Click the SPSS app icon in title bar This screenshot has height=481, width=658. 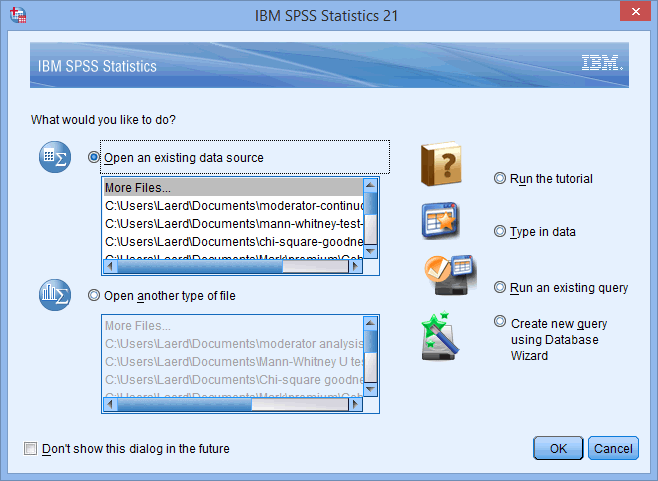pos(18,15)
